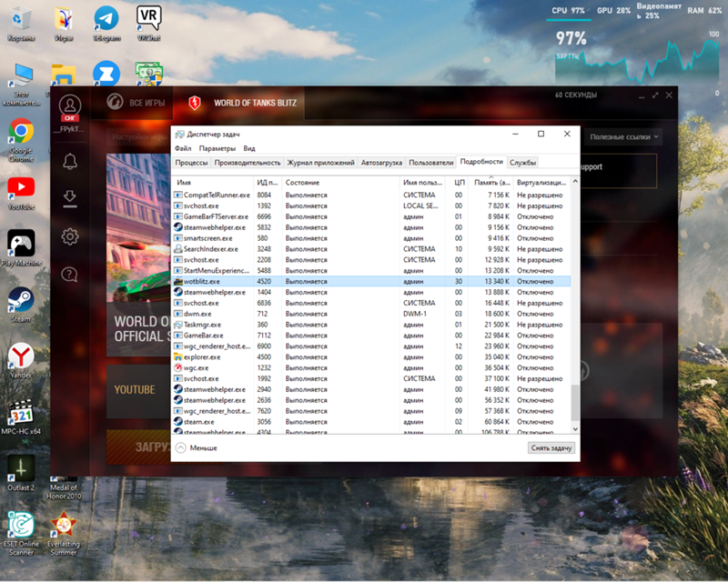Click the RAM 62% overlay tab
Image resolution: width=728 pixels, height=582 pixels.
tap(704, 11)
